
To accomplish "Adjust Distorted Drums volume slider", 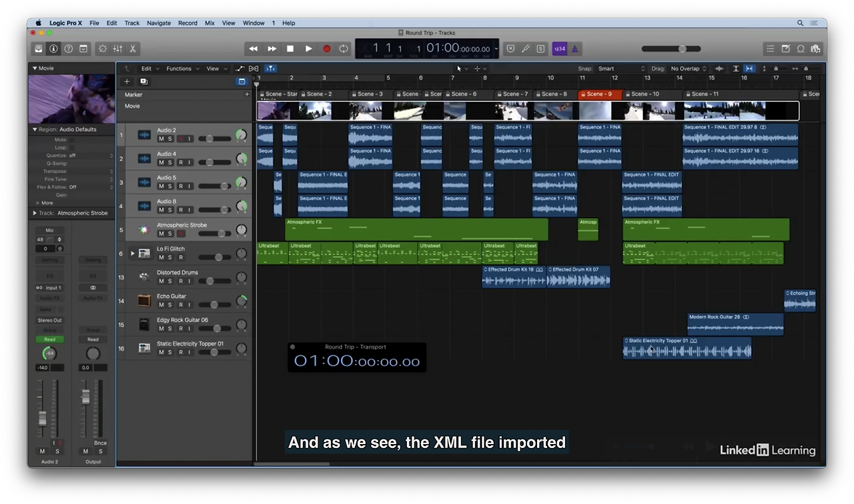I will point(215,281).
